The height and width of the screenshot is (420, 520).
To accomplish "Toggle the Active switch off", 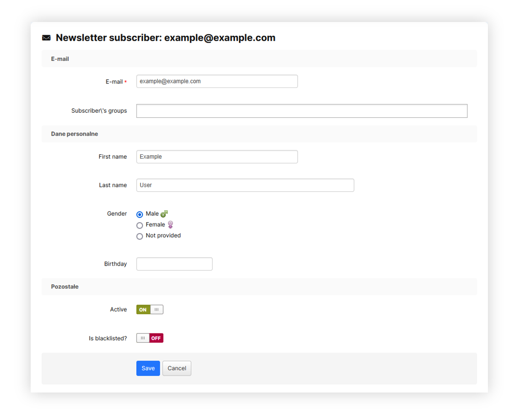I will 150,310.
